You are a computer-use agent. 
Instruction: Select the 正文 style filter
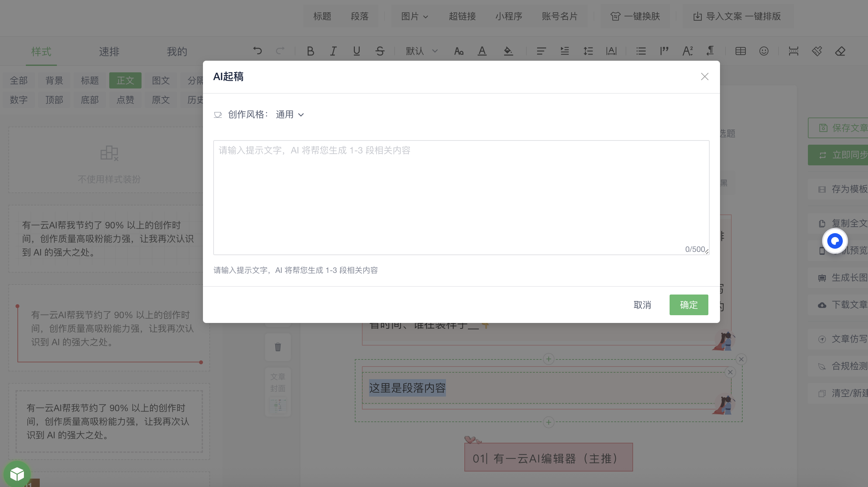click(125, 80)
